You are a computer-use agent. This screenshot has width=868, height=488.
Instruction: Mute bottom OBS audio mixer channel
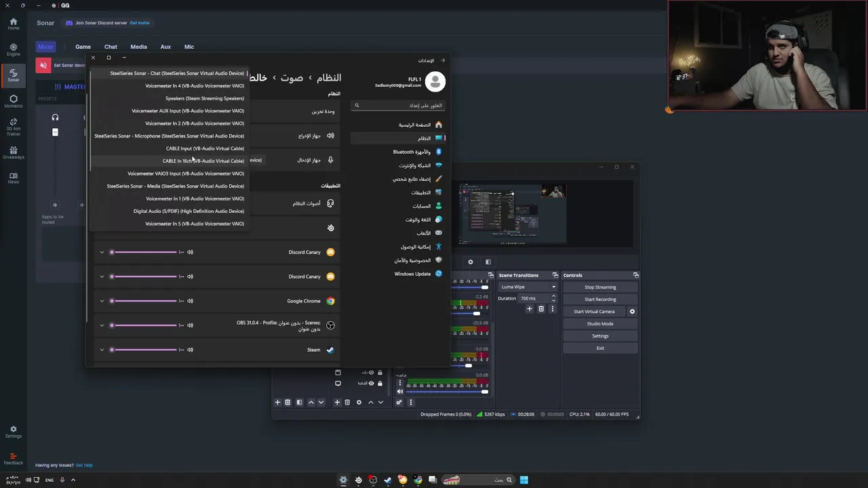point(399,391)
